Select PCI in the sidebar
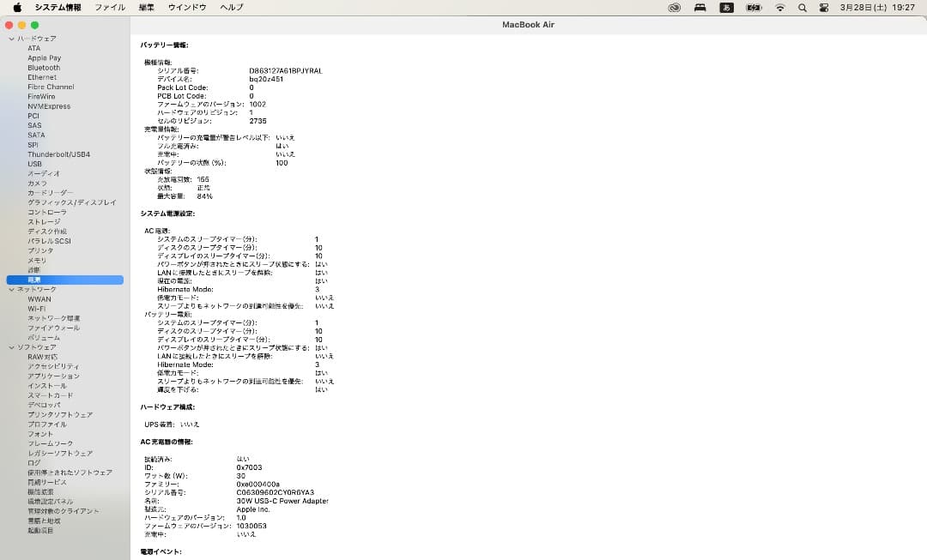This screenshot has width=927, height=560. 33,116
